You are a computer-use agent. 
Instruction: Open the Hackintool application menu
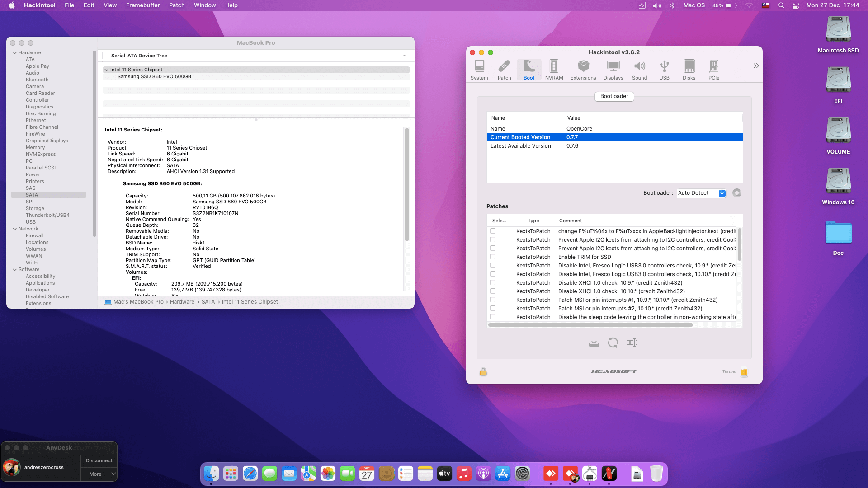click(40, 5)
